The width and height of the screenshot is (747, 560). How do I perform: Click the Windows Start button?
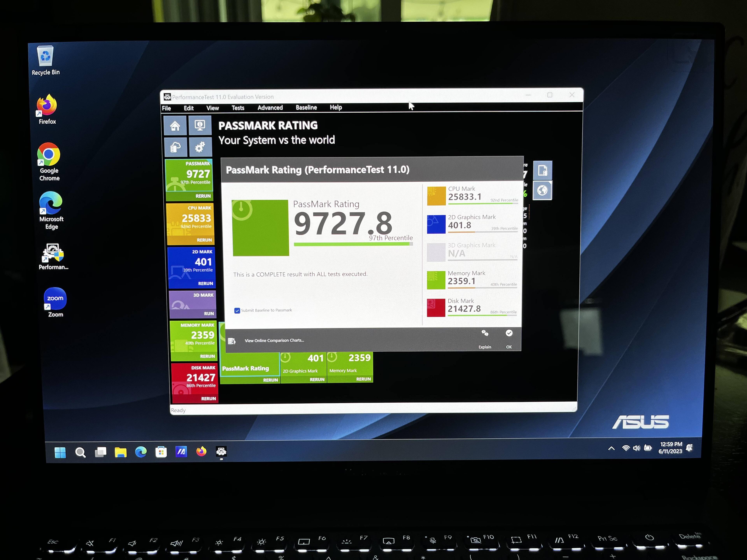tap(60, 452)
